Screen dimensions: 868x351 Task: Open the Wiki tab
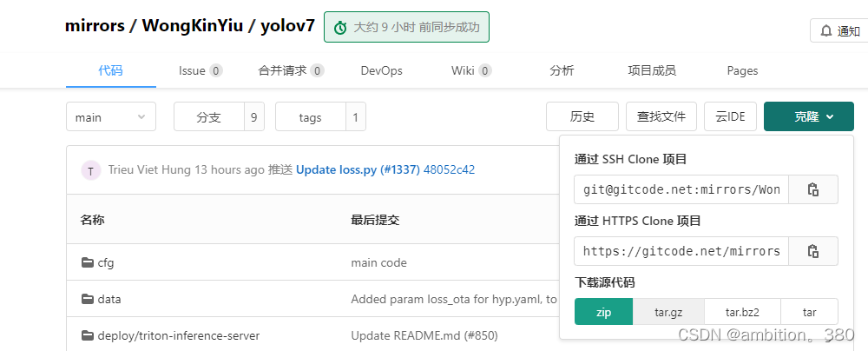click(471, 71)
